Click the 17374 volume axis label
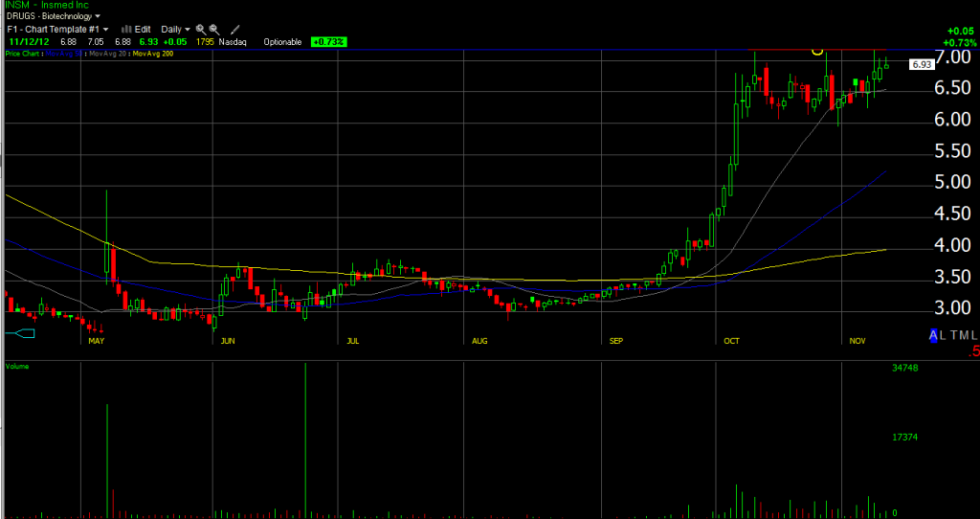The image size is (980, 519). (x=904, y=437)
